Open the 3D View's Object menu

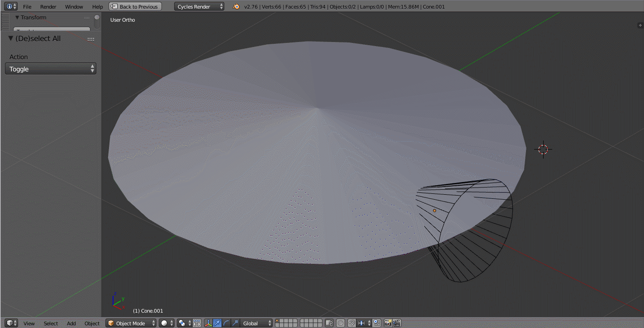(92, 323)
